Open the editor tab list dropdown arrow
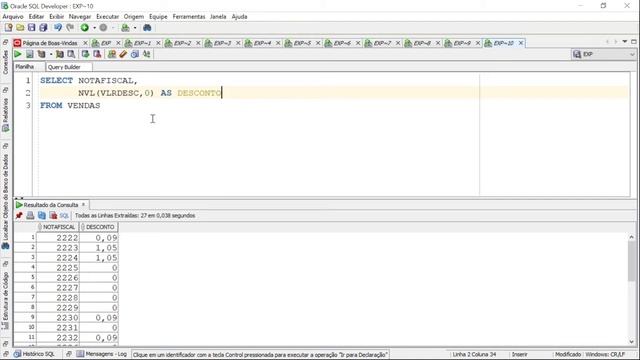Screen dimensions: 640x360 (x=624, y=42)
